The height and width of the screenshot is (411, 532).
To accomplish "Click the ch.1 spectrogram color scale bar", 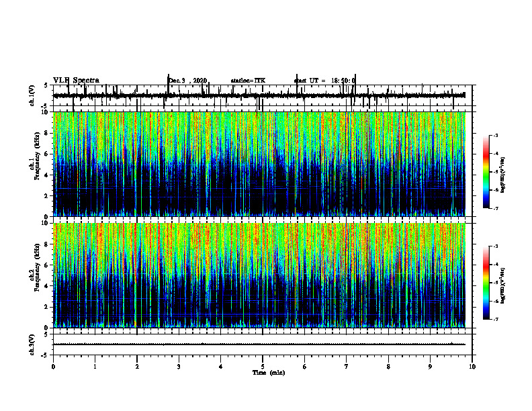I will pyautogui.click(x=486, y=172).
